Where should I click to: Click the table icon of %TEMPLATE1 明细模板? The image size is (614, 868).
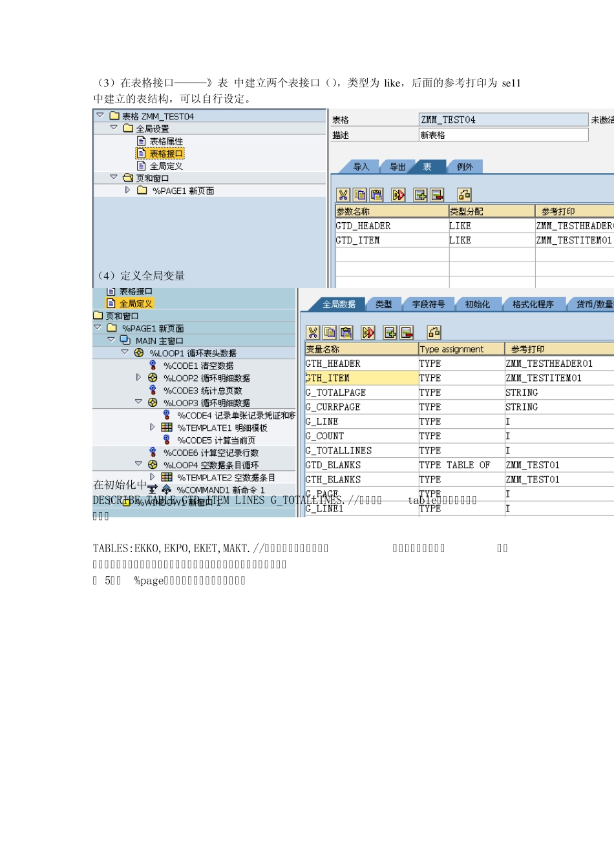(167, 428)
